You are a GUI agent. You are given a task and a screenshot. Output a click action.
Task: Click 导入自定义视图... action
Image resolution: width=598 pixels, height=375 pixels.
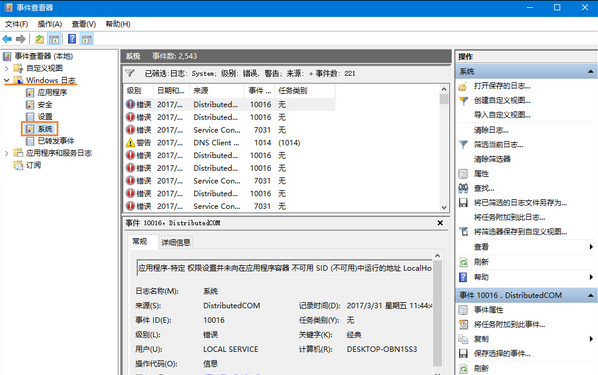click(x=502, y=115)
